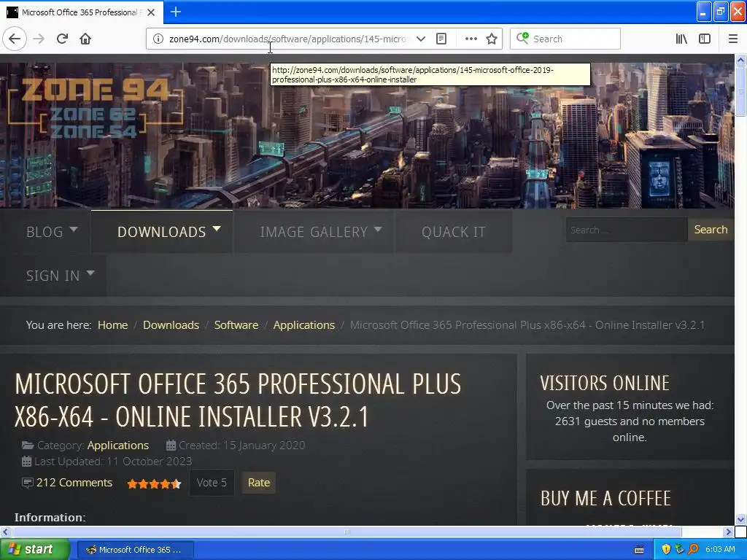Viewport: 747px width, 560px height.
Task: Click the on-screen keyboard tray icon
Action: click(x=639, y=550)
